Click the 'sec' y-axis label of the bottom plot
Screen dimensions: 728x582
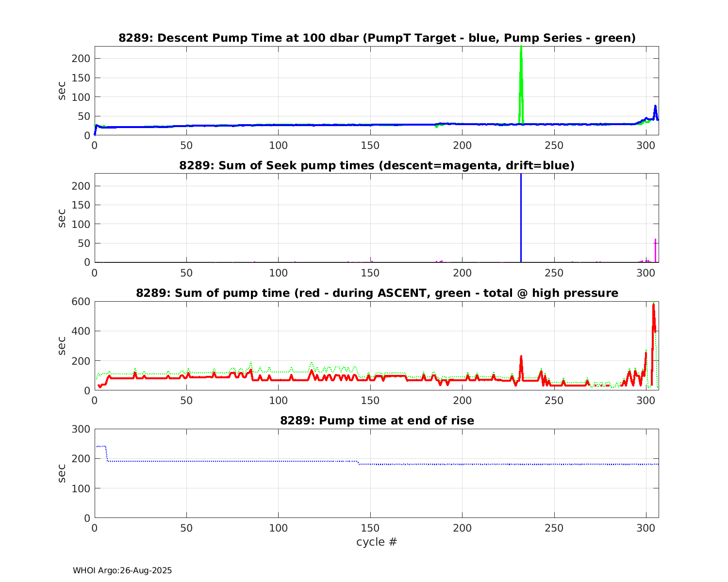coord(62,473)
